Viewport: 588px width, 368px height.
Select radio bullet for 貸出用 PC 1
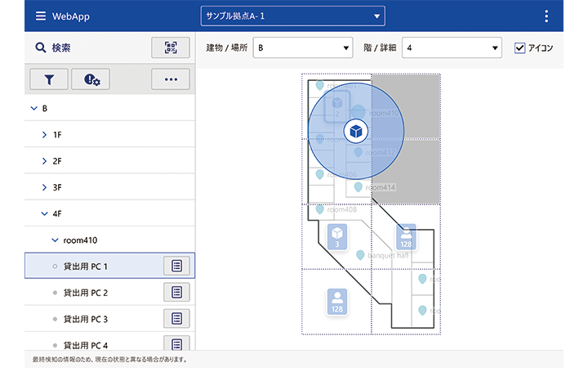pyautogui.click(x=55, y=267)
